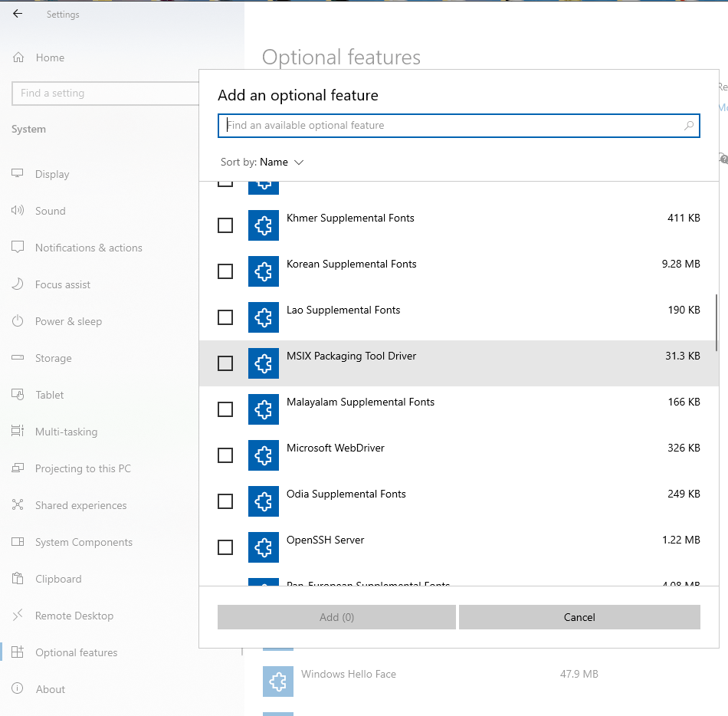The height and width of the screenshot is (716, 728).
Task: Select the Clipboard icon in the sidebar
Action: pos(17,579)
